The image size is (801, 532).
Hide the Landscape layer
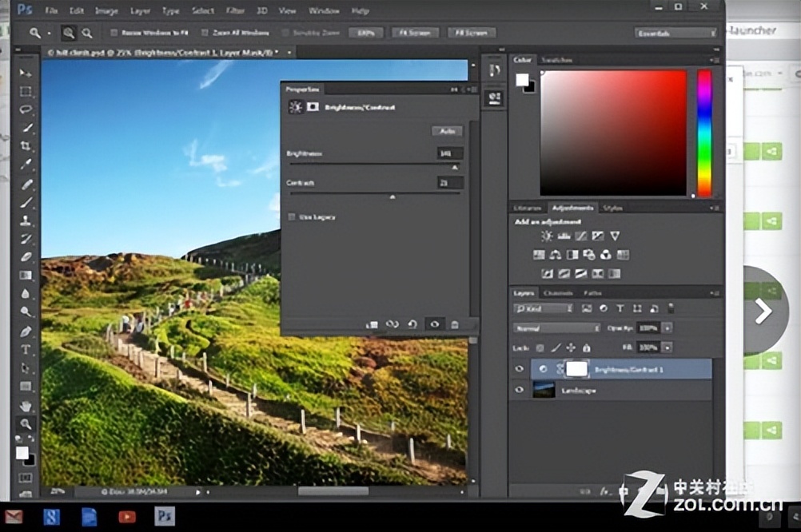point(519,390)
